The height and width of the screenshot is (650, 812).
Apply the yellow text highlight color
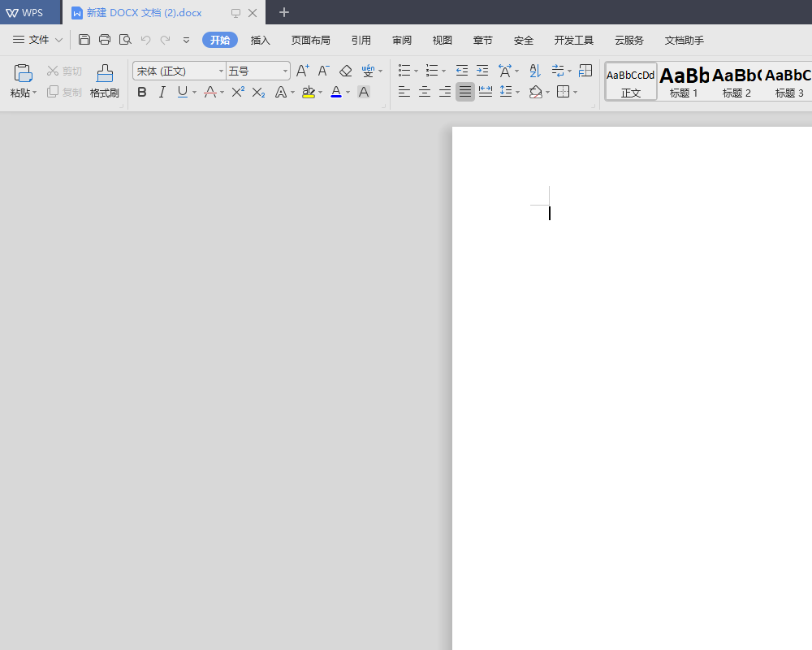pyautogui.click(x=308, y=93)
